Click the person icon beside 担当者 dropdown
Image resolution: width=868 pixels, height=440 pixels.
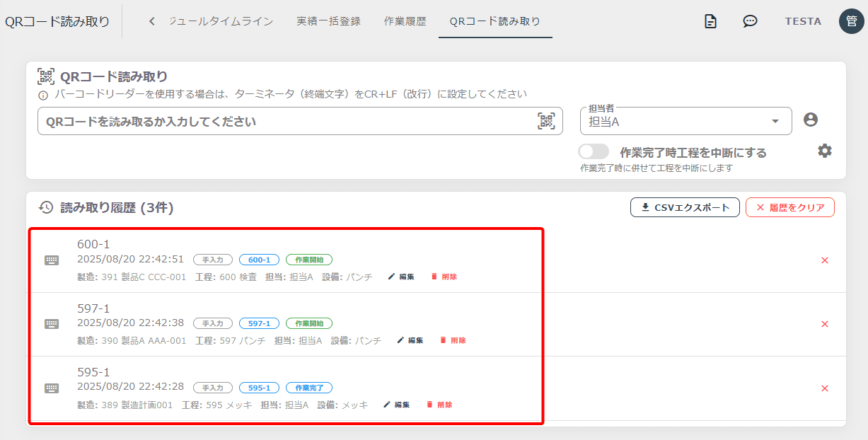[811, 120]
